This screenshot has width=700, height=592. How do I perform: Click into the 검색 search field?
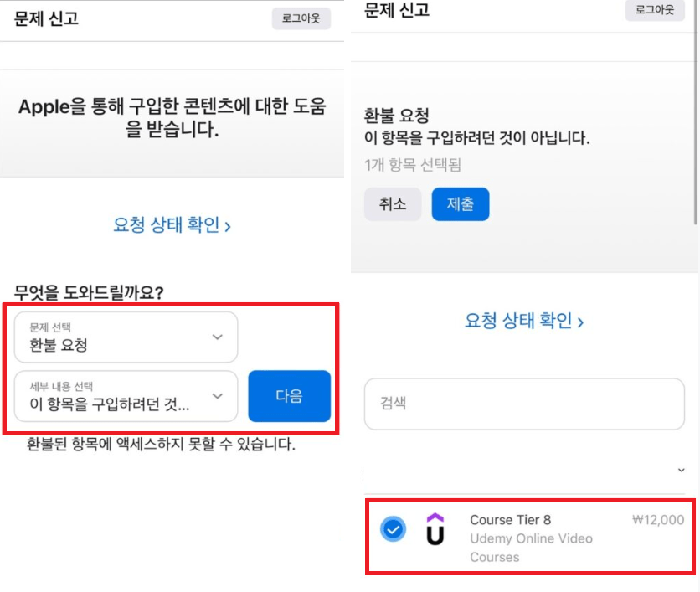click(x=524, y=404)
